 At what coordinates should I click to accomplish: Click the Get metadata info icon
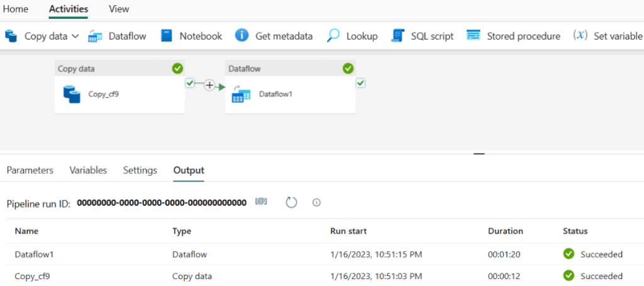click(242, 36)
